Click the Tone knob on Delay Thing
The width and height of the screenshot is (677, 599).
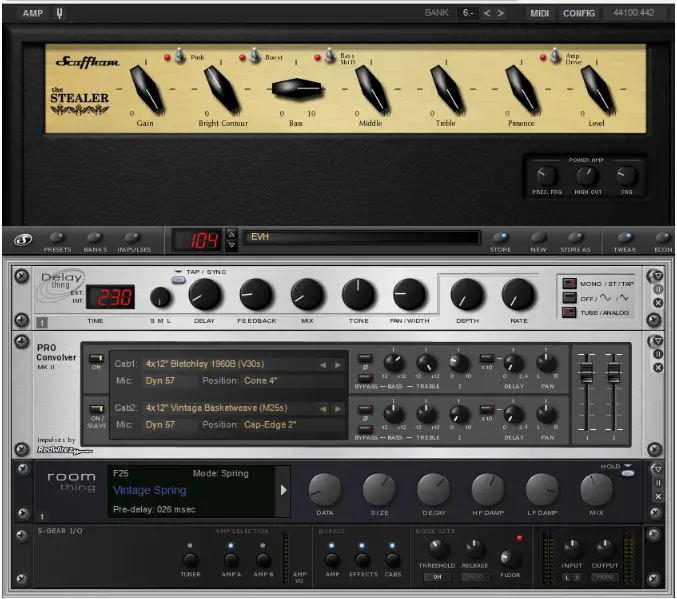(358, 295)
